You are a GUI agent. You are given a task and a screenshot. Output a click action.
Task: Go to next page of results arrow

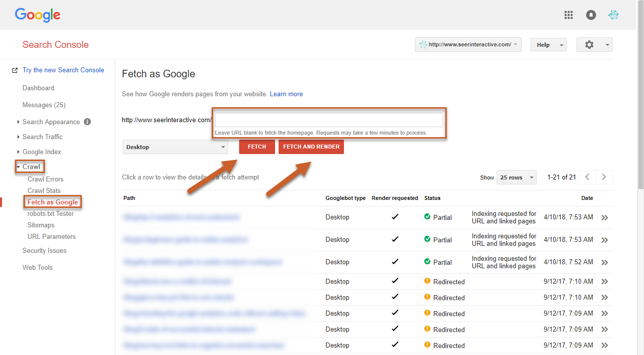click(604, 177)
